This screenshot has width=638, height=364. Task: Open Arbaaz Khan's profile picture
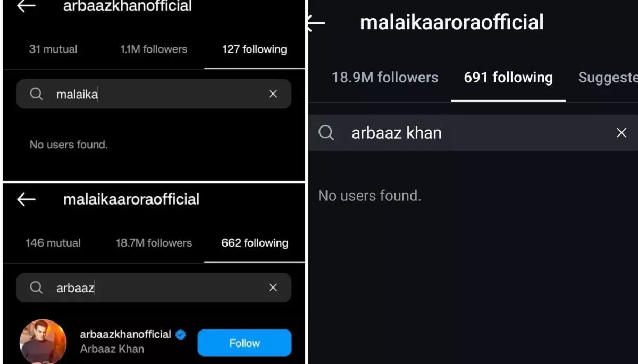tap(43, 342)
